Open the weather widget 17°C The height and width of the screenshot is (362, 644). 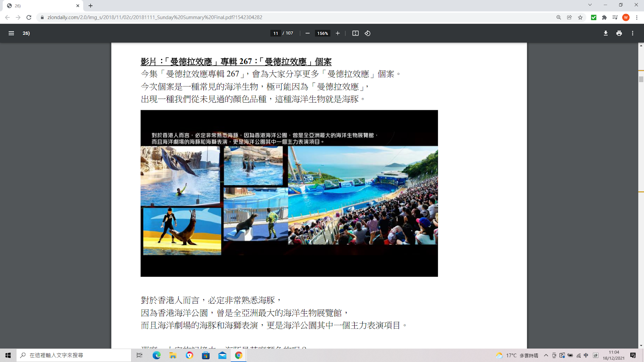517,356
